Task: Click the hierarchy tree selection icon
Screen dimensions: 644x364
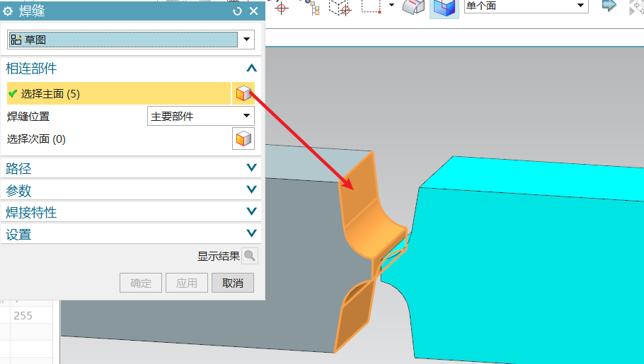Action: (313, 7)
